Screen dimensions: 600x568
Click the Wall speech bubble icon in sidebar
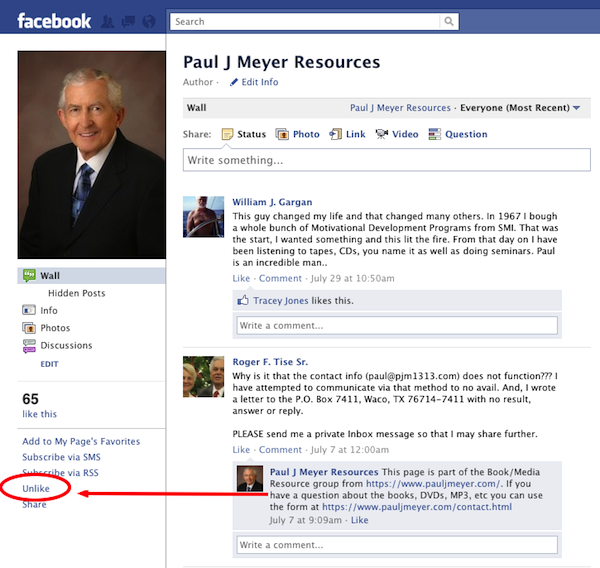click(x=29, y=276)
